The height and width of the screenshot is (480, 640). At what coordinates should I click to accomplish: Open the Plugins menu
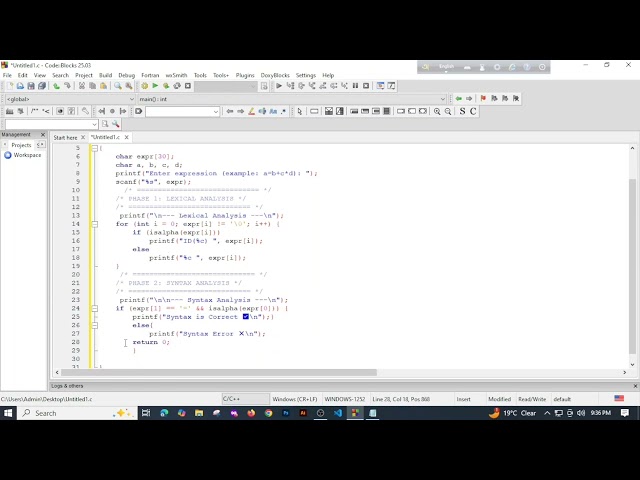[x=245, y=75]
